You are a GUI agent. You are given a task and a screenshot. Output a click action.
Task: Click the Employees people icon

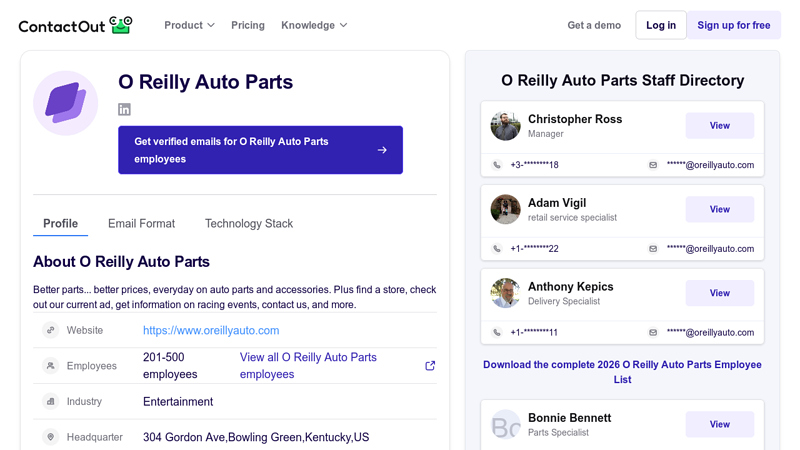tap(51, 366)
